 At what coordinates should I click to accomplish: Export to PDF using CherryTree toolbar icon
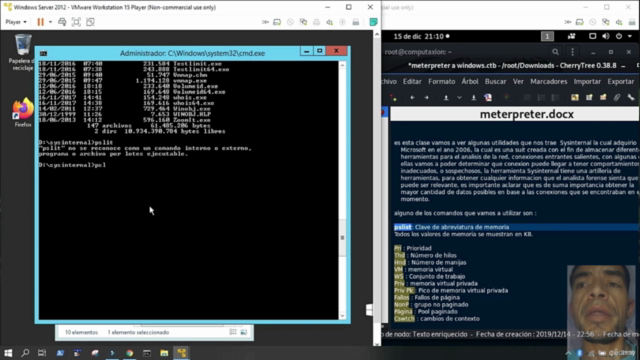tap(488, 98)
